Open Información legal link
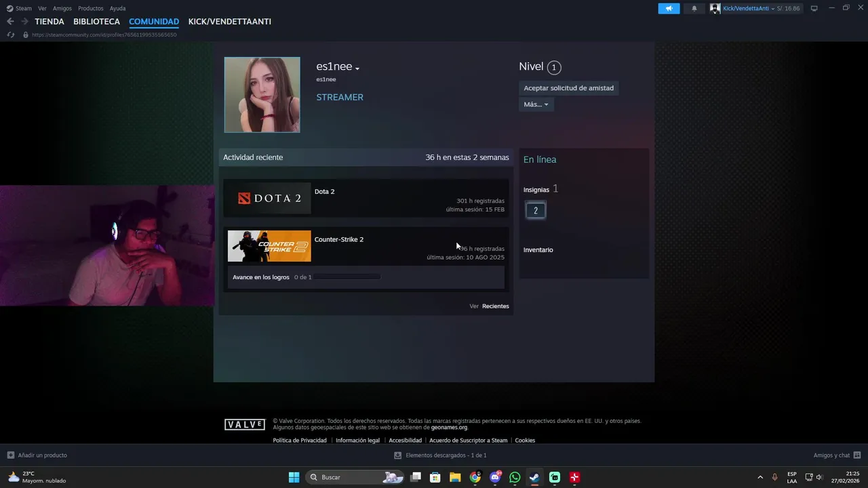 [358, 441]
